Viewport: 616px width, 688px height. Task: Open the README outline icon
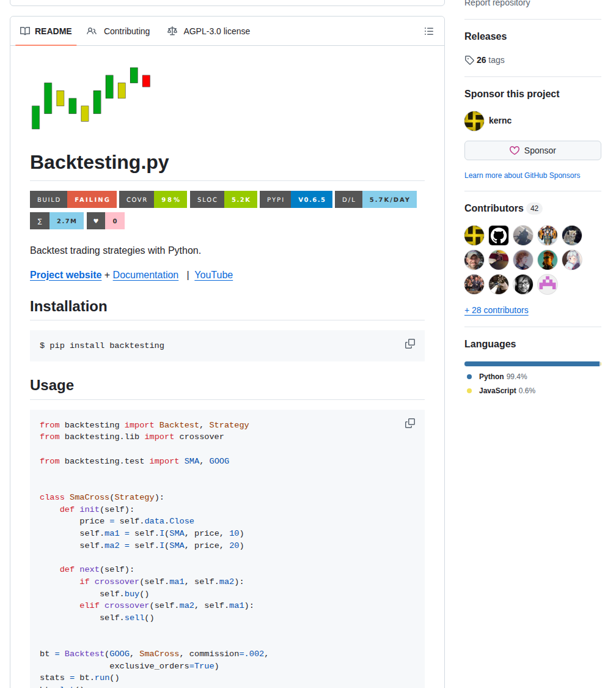pyautogui.click(x=429, y=31)
